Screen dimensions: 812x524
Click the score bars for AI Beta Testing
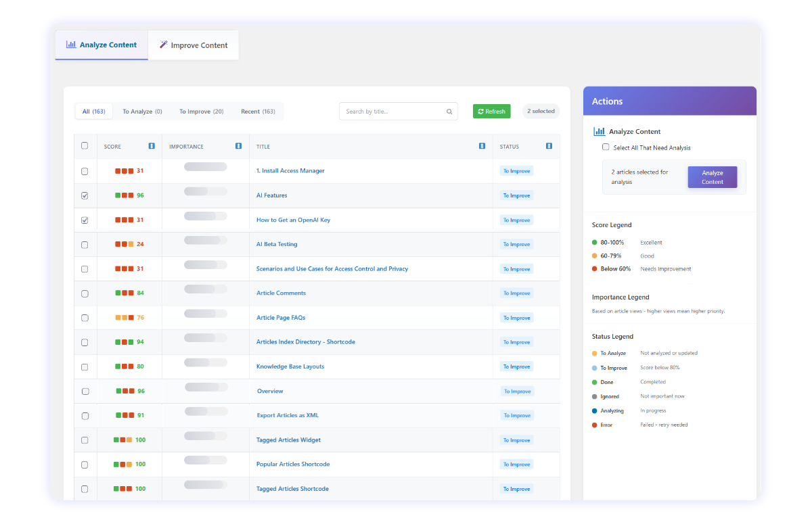124,244
